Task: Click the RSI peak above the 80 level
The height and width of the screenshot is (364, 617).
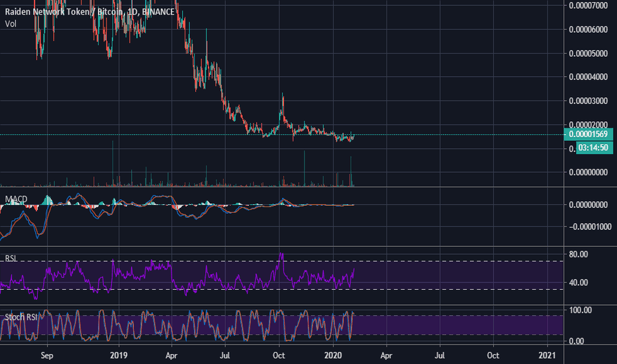Action: point(281,255)
